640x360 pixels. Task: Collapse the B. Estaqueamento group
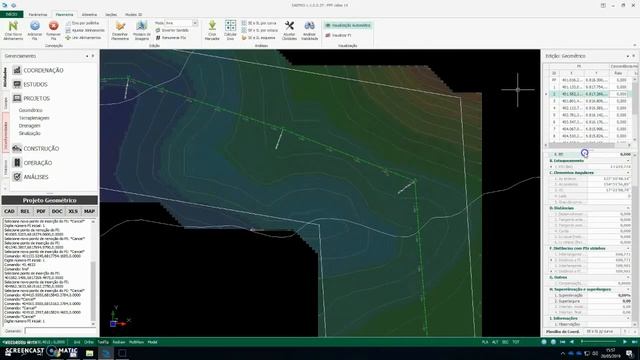point(628,161)
